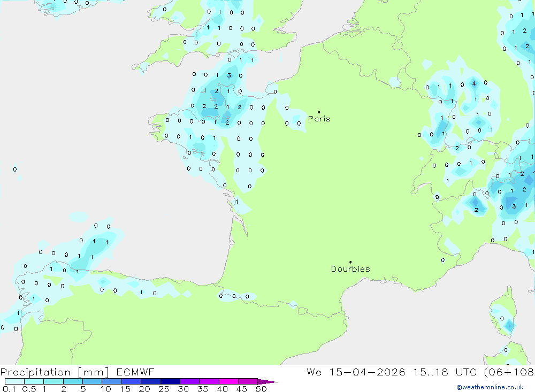Screen dimensions: 535x392
Task: Pick the lightest 0.1–0.5 mm legend swatch
Action: tap(14, 381)
